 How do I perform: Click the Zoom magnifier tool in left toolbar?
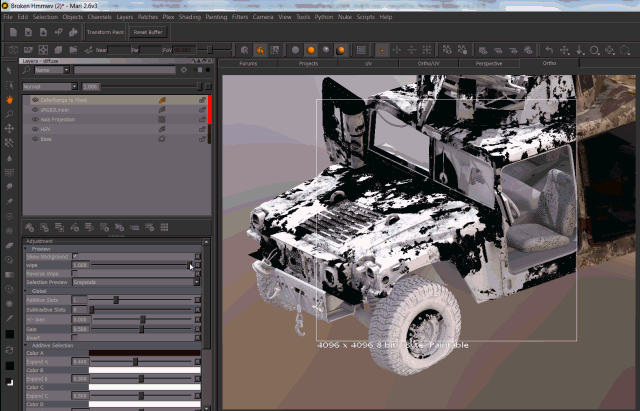pos(9,115)
